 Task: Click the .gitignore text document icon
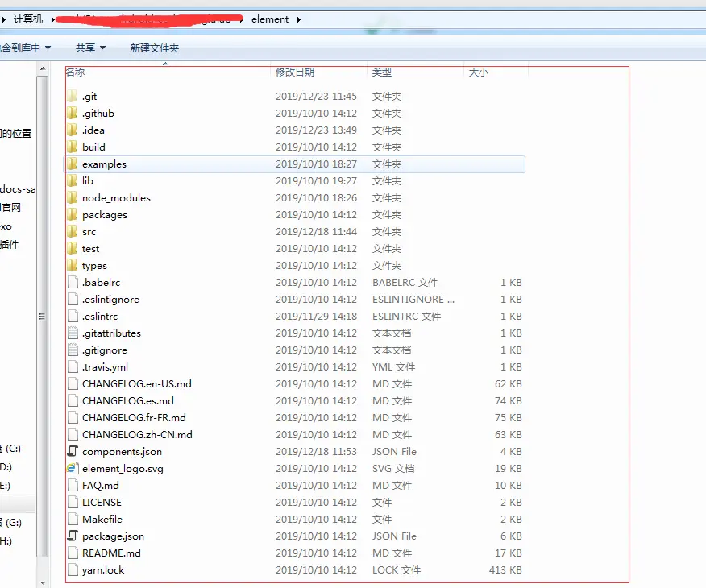(73, 350)
